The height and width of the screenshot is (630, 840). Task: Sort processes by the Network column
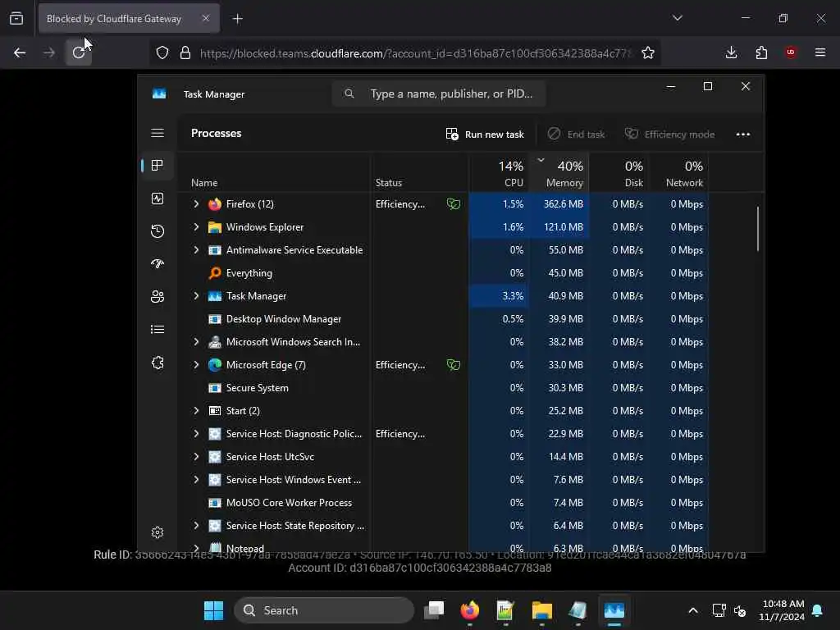point(679,172)
